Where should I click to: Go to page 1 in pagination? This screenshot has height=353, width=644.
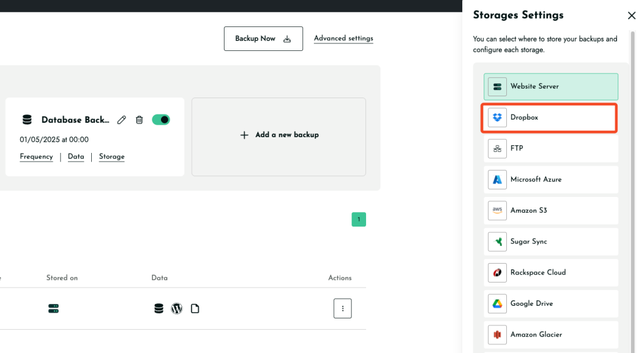click(x=358, y=220)
